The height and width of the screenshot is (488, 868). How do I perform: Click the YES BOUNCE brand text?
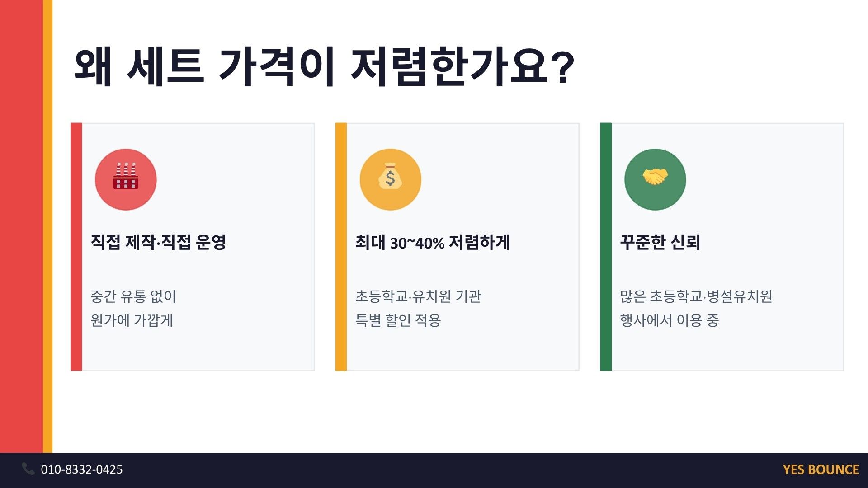pyautogui.click(x=821, y=469)
